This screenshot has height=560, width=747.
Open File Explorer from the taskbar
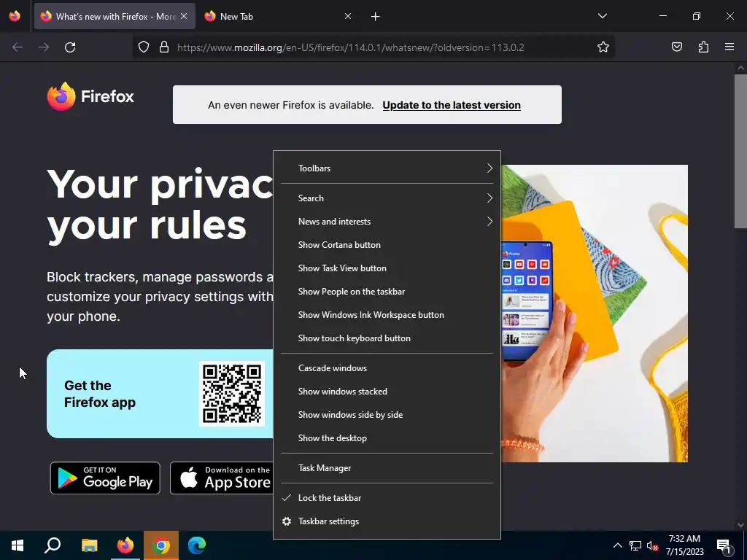(89, 545)
